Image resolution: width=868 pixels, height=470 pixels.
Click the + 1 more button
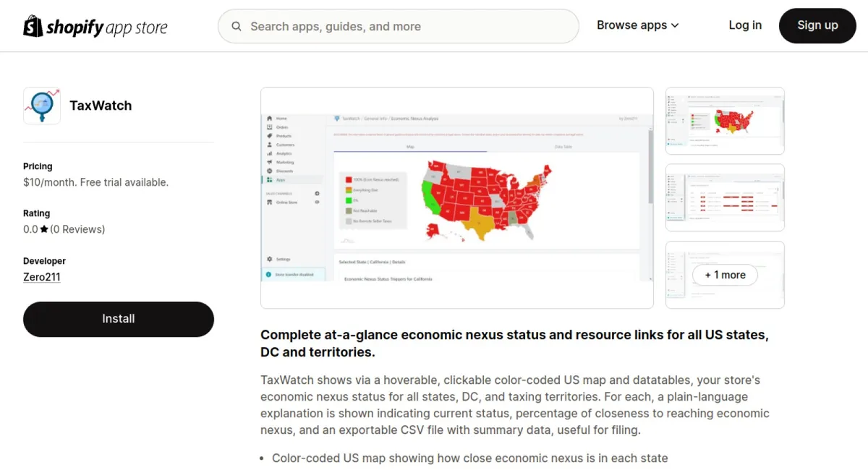click(725, 275)
